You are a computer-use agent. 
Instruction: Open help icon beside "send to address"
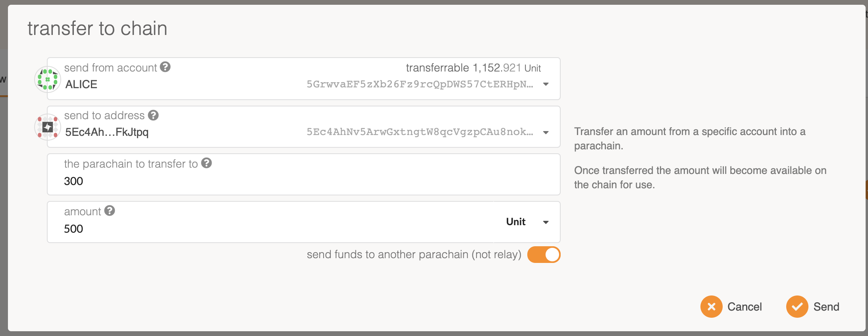click(153, 115)
